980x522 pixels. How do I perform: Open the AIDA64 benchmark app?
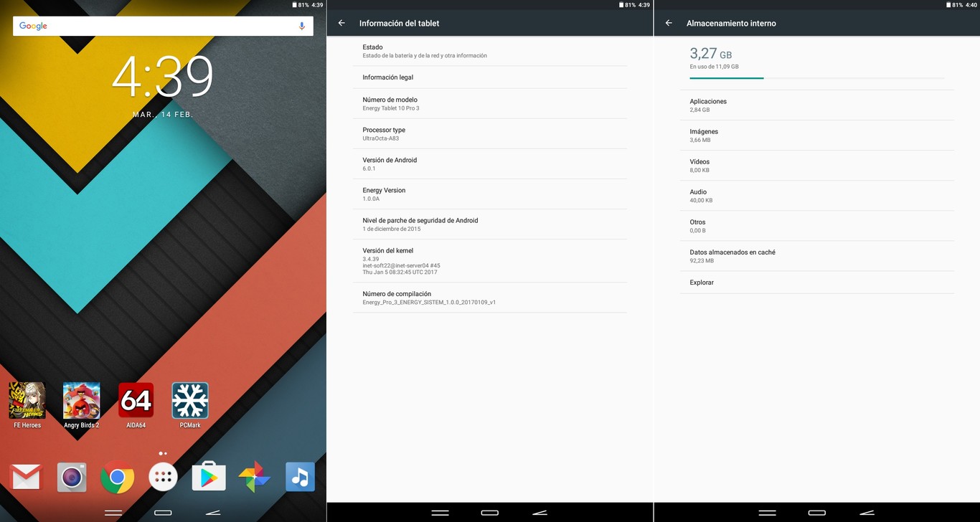click(x=136, y=402)
